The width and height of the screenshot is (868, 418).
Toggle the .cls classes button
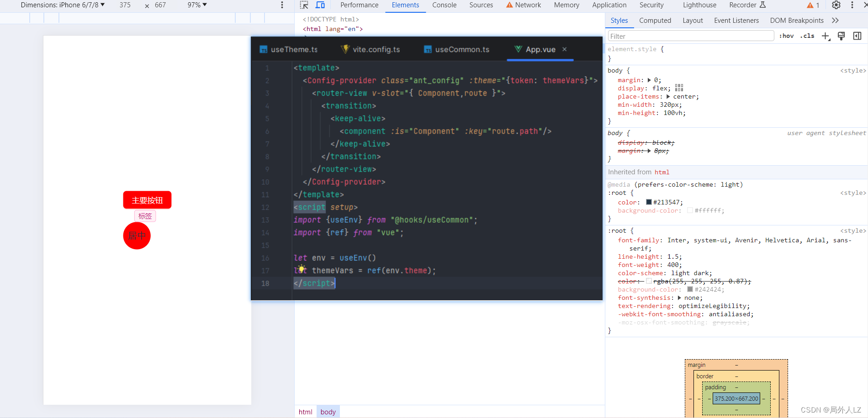tap(807, 36)
